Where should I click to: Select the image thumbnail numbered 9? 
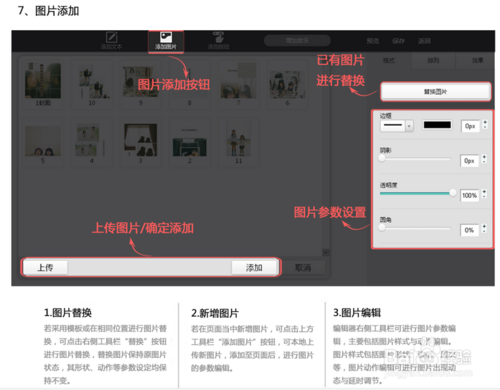point(140,84)
